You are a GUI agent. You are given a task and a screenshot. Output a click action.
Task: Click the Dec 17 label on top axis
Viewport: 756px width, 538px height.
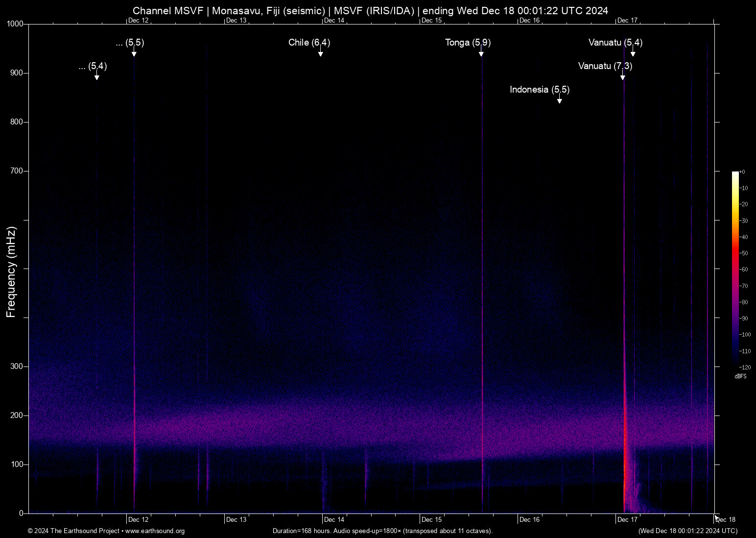[x=627, y=20]
